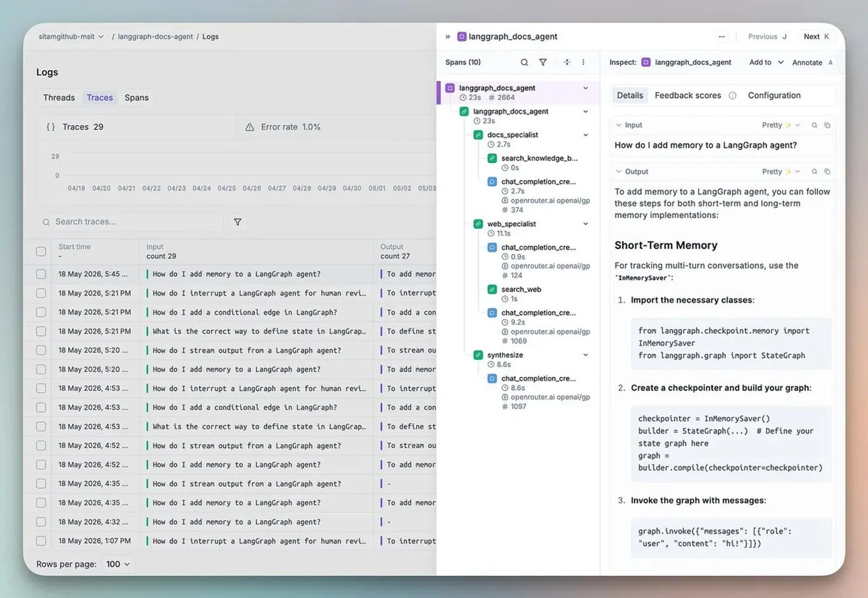Search spans using the magnifier icon
This screenshot has height=598, width=868.
(524, 62)
